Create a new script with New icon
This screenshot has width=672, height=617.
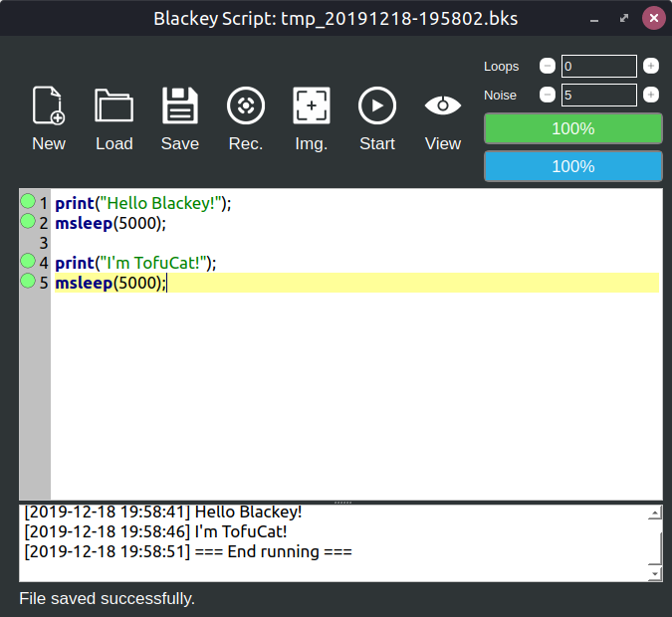coord(49,105)
